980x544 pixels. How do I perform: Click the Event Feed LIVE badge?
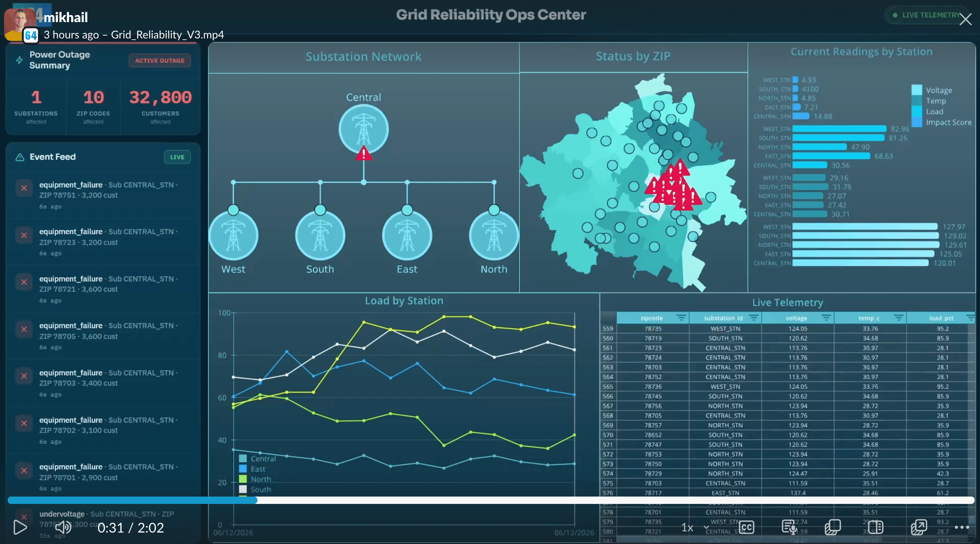pyautogui.click(x=177, y=157)
